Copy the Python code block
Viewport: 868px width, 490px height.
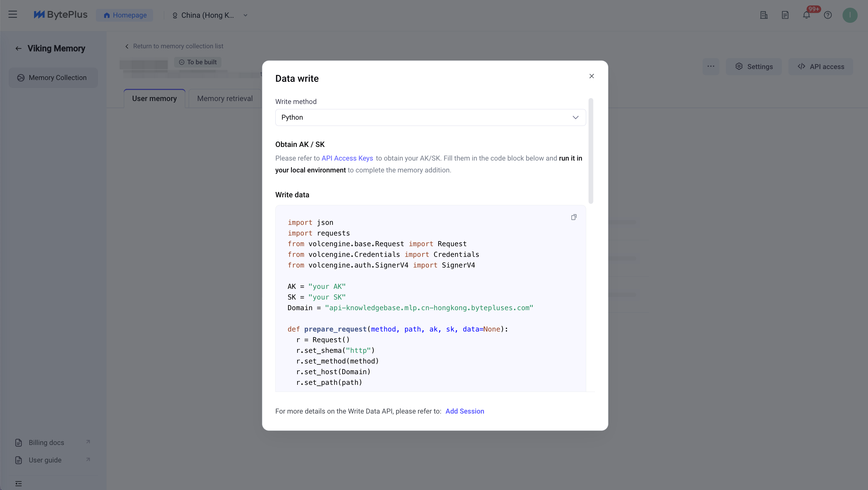[x=573, y=217]
